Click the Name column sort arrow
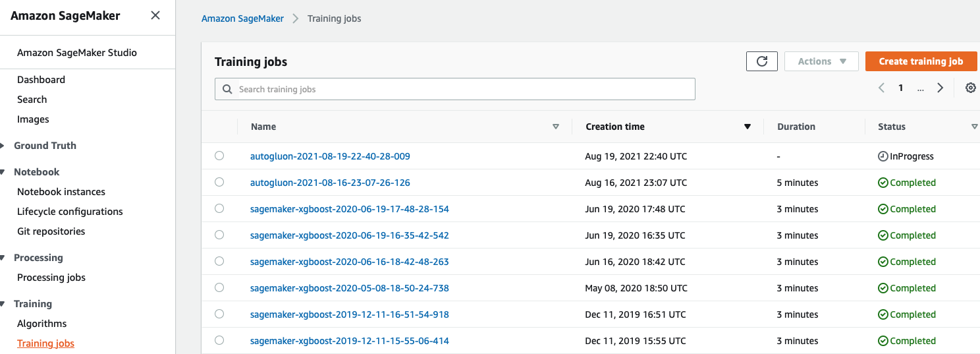Screen dimensions: 980x354 point(555,127)
